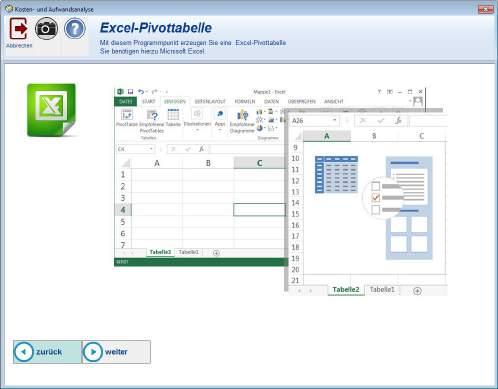498x389 pixels.
Task: Click the green Excel file icon
Action: (52, 110)
